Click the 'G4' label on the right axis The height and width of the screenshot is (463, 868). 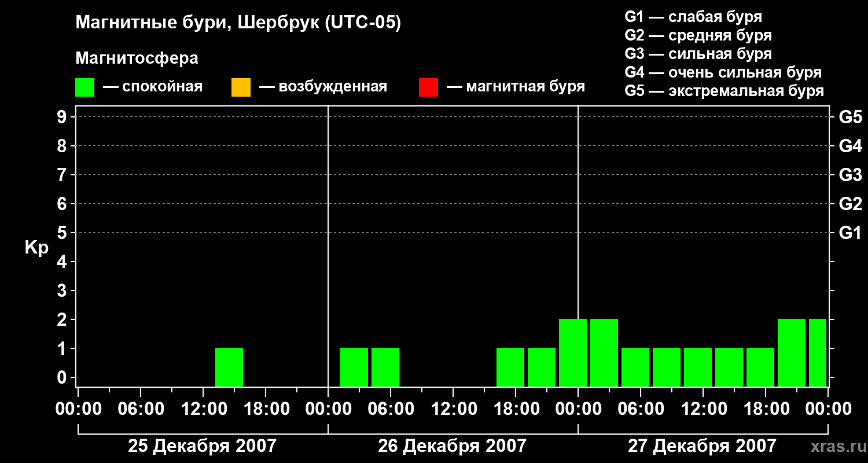tap(850, 146)
